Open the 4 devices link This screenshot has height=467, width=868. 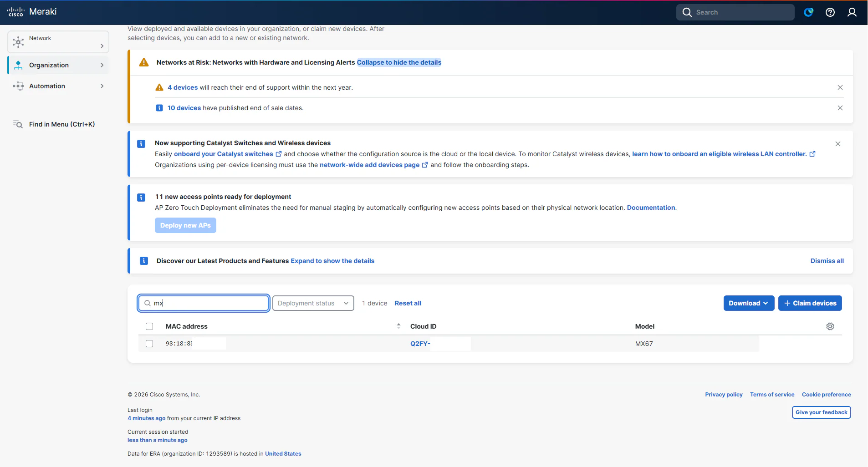[183, 87]
